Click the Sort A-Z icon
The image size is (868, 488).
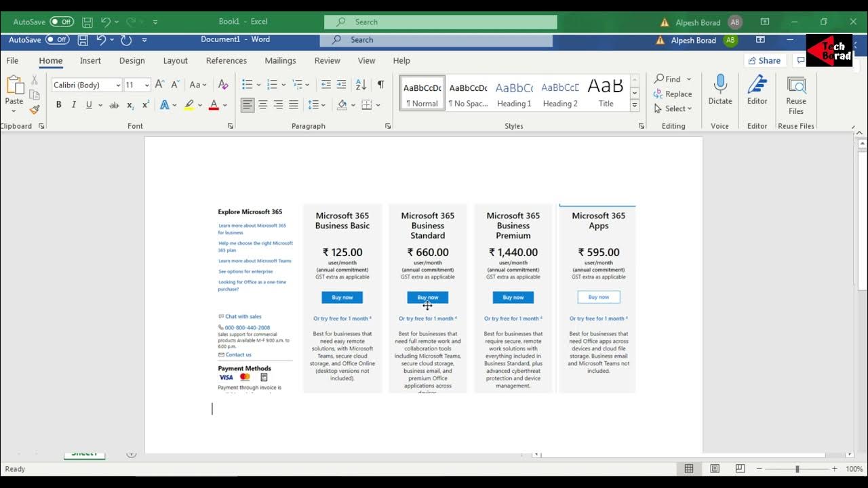pyautogui.click(x=361, y=85)
